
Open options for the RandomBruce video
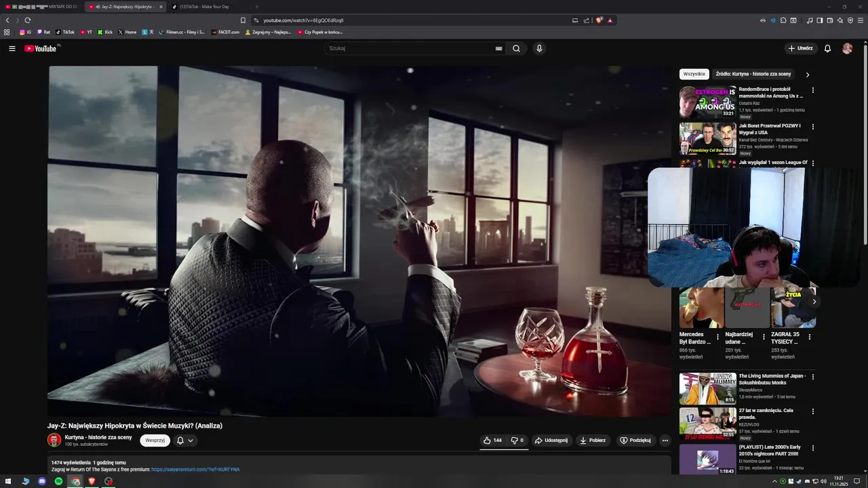coord(813,89)
